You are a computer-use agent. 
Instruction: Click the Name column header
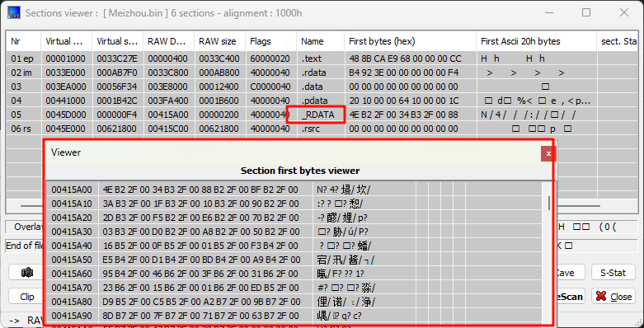coord(321,41)
